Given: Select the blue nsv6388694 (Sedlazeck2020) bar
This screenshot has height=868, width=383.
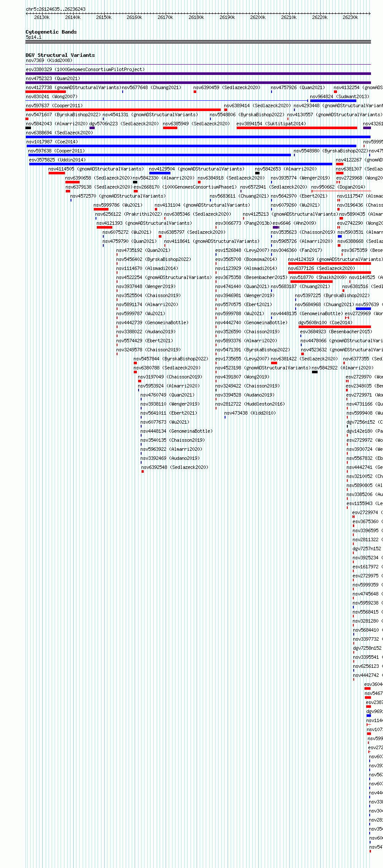Looking at the screenshot, I should 198,137.
